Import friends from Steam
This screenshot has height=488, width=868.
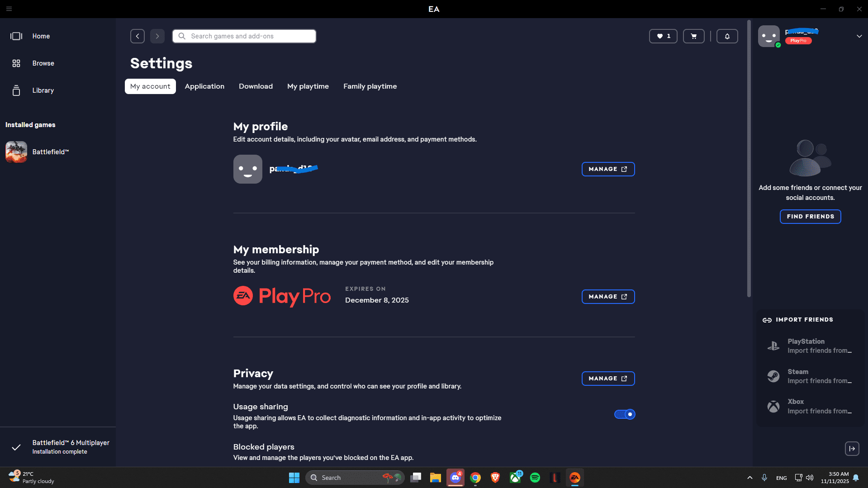pos(810,376)
